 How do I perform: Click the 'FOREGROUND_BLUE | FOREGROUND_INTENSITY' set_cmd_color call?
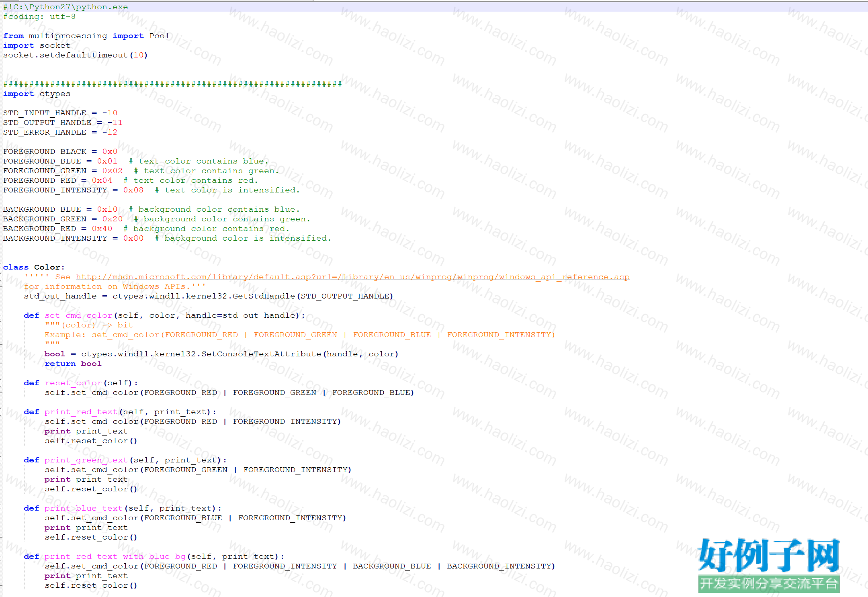pyautogui.click(x=195, y=518)
